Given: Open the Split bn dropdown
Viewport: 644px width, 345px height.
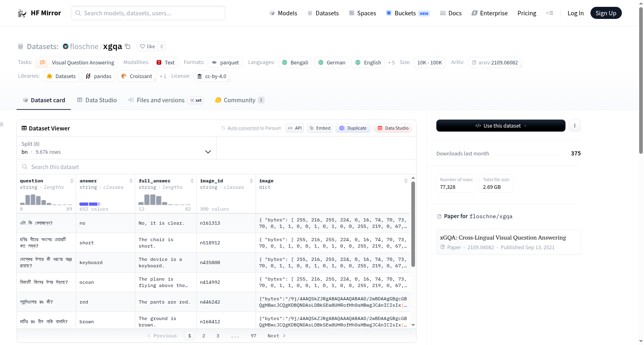Looking at the screenshot, I should coord(116,148).
